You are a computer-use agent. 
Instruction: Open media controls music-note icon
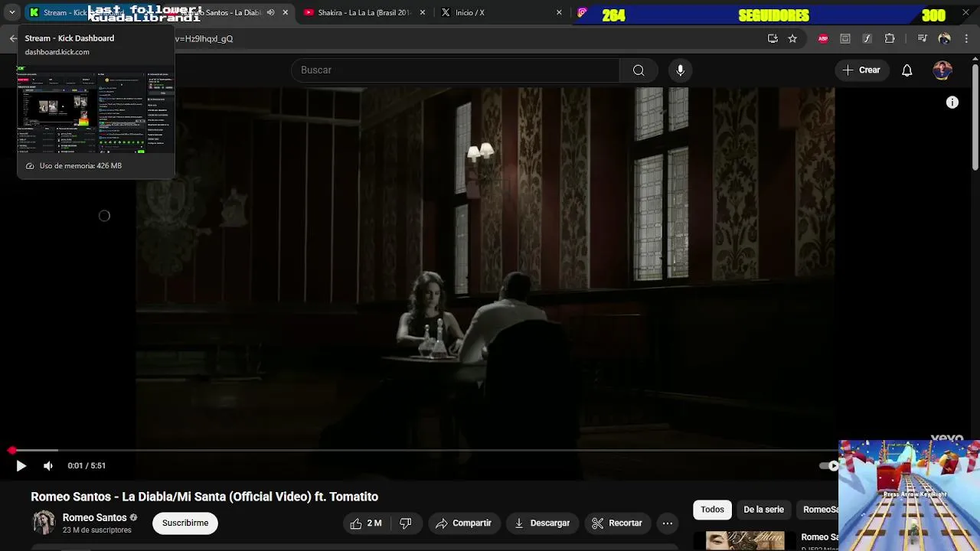(x=923, y=38)
